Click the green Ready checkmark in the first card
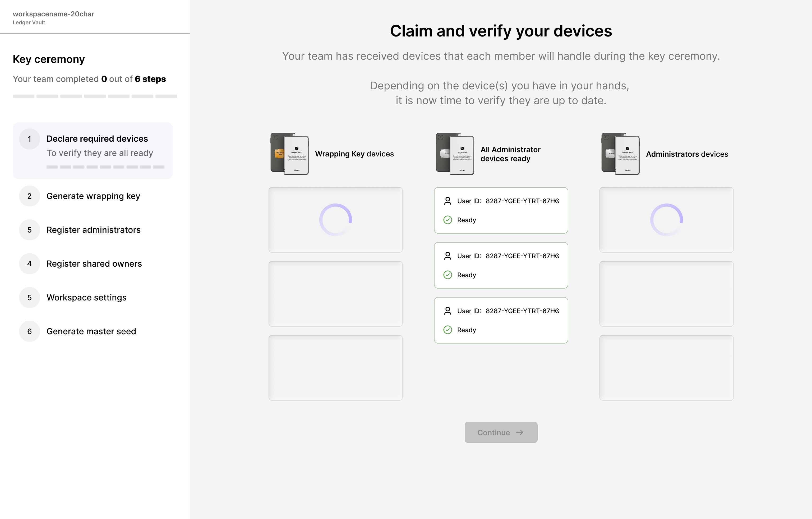Screen dimensions: 812x519 447,220
